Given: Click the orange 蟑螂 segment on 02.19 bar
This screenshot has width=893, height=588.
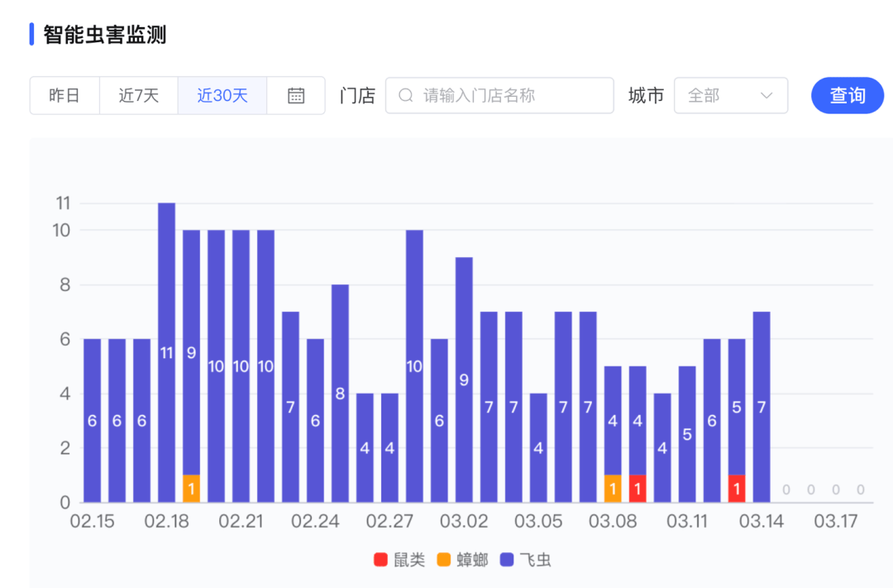Looking at the screenshot, I should point(191,489).
